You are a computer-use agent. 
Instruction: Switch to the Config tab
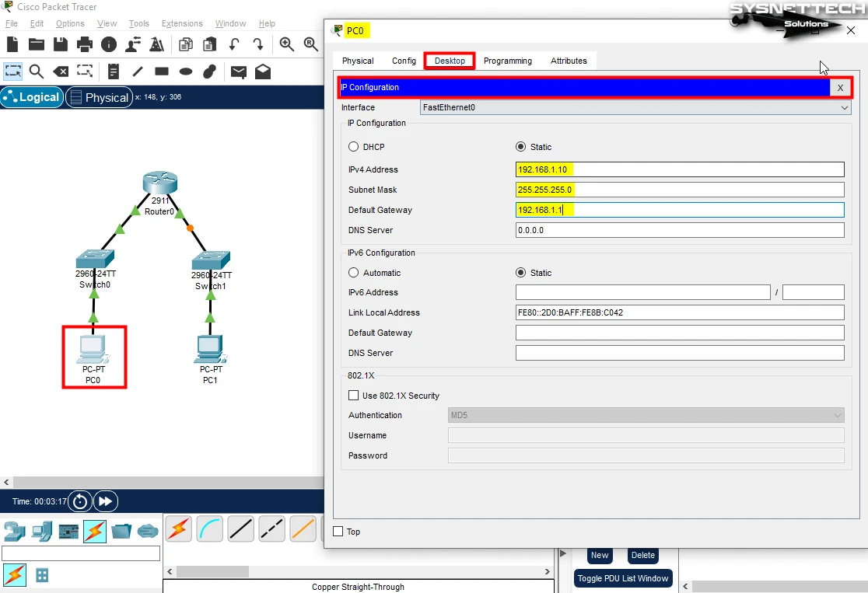click(x=404, y=61)
